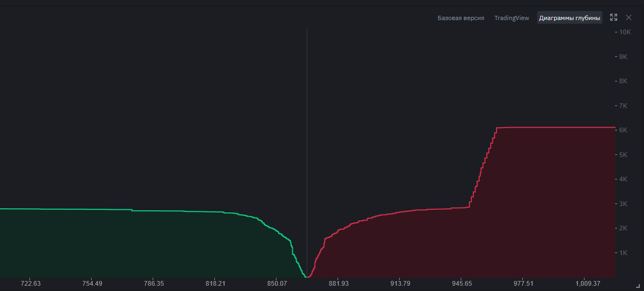This screenshot has height=291, width=644.
Task: Click the resize handle at chart corner
Action: click(638, 285)
